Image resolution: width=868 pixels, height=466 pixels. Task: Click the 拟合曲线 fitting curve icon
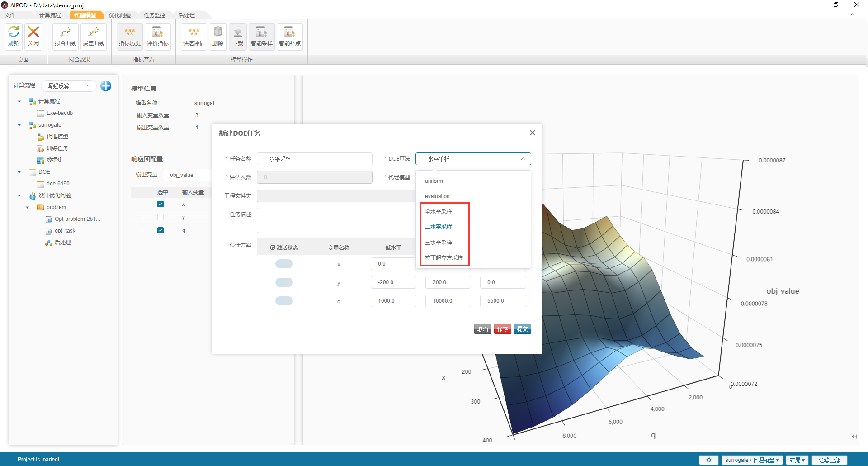66,36
